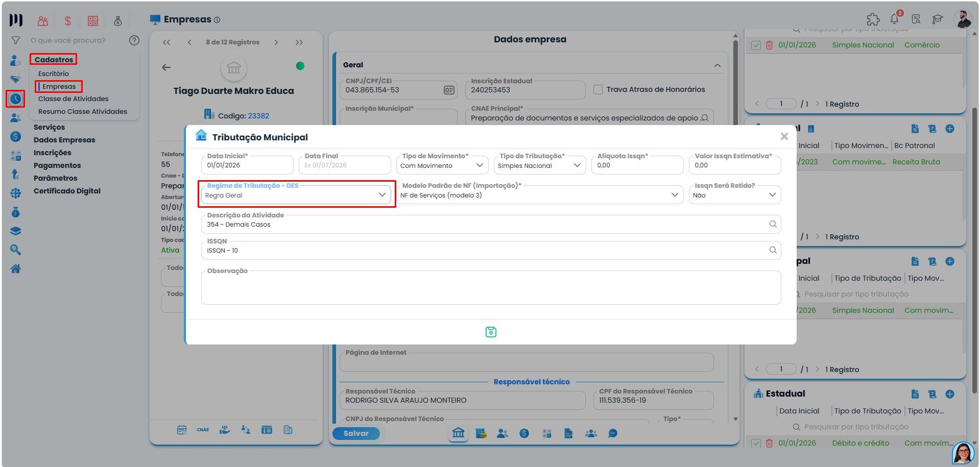Click the plus icon in Estadual panel header
The image size is (980, 467).
pyautogui.click(x=950, y=394)
